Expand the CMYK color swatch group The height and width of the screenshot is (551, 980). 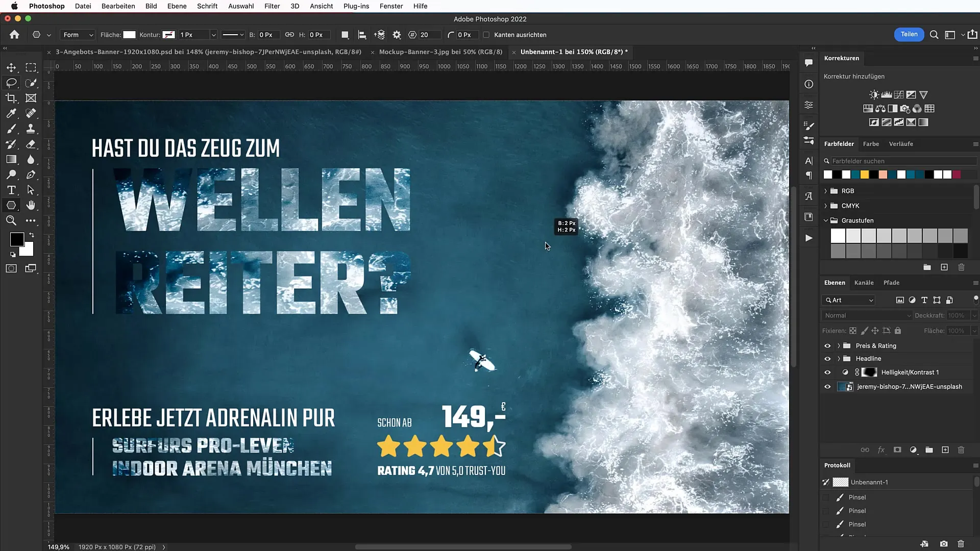[x=826, y=205]
